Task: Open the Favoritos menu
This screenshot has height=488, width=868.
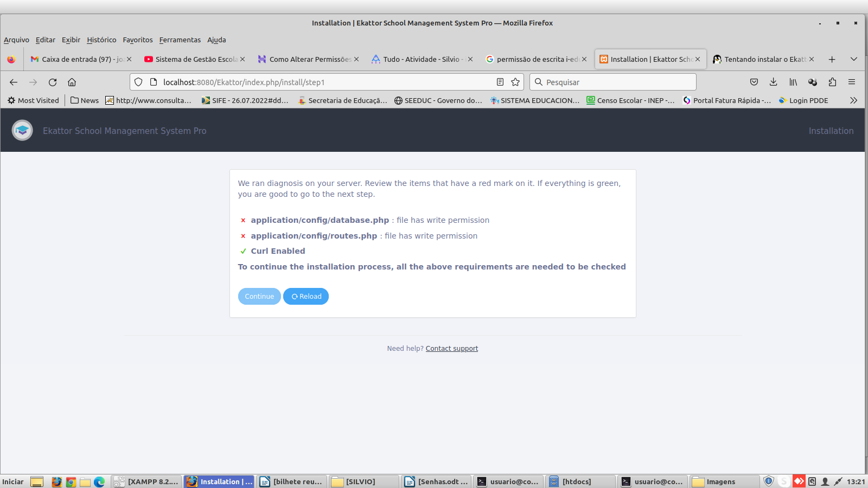Action: [138, 40]
